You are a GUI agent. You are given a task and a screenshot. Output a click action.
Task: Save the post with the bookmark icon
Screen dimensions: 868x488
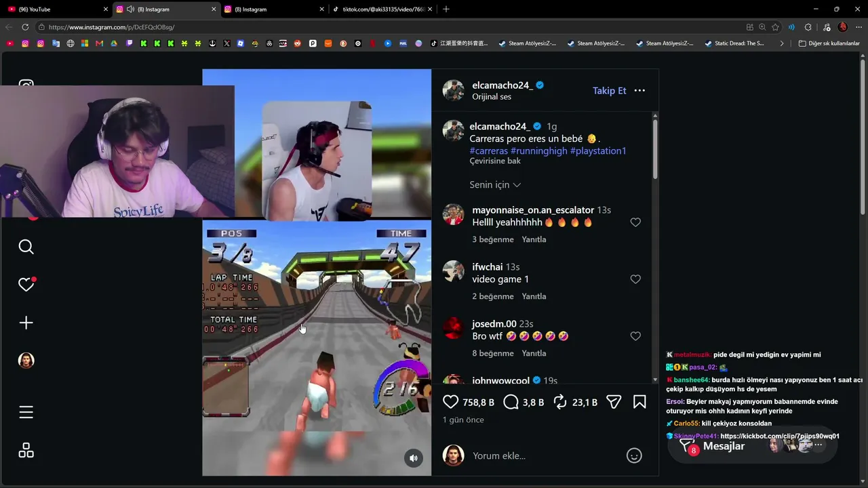[639, 402]
